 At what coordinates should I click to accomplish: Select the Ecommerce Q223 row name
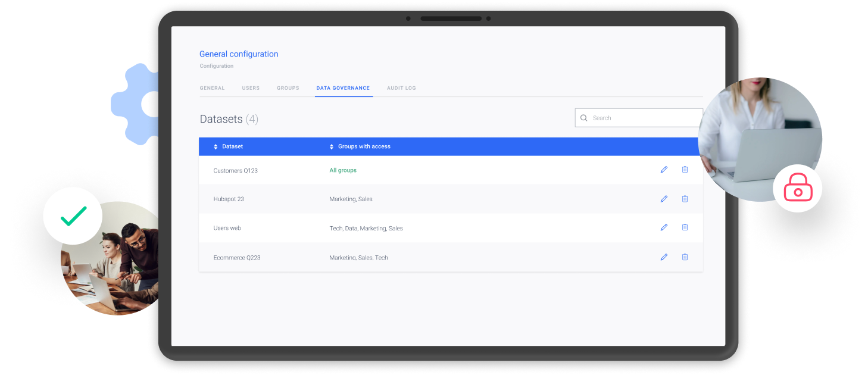pyautogui.click(x=237, y=258)
